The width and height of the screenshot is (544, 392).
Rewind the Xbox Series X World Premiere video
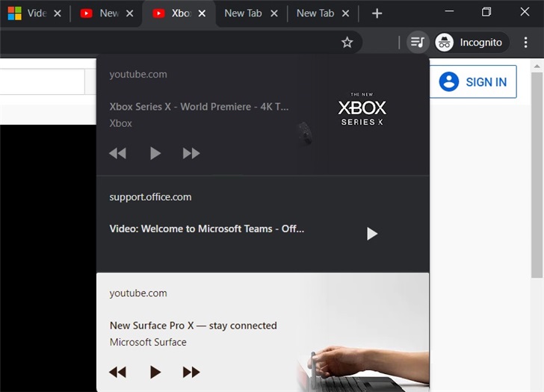click(x=117, y=153)
